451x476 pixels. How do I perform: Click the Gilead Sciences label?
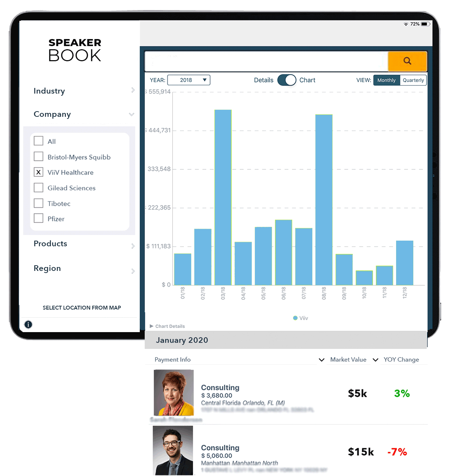point(71,188)
